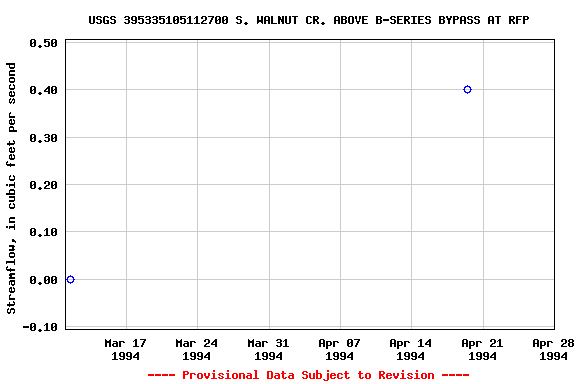
Task: Click the 'Apr 28 1994' x-axis label
Action: point(554,349)
